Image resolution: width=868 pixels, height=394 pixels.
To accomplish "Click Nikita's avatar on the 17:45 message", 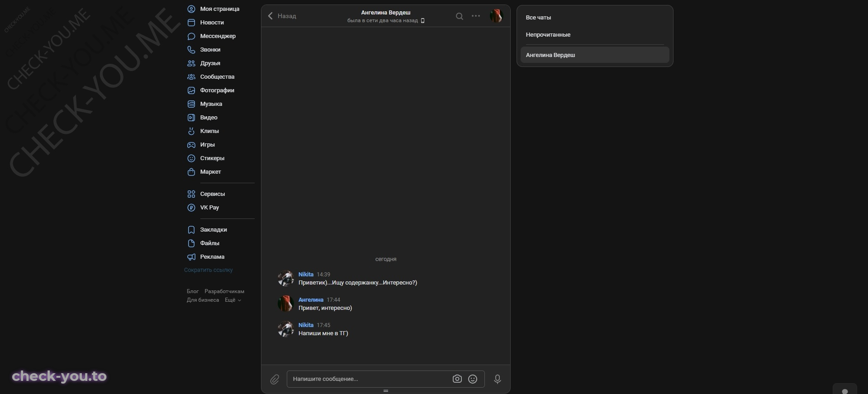I will 286,329.
